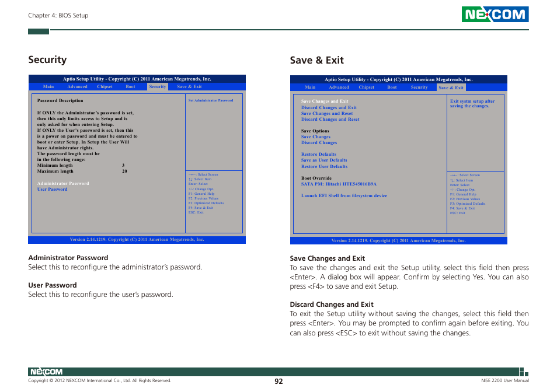The image size is (557, 392).
Task: Click Chapter 4: BIOS Setup header text
Action: (58, 15)
